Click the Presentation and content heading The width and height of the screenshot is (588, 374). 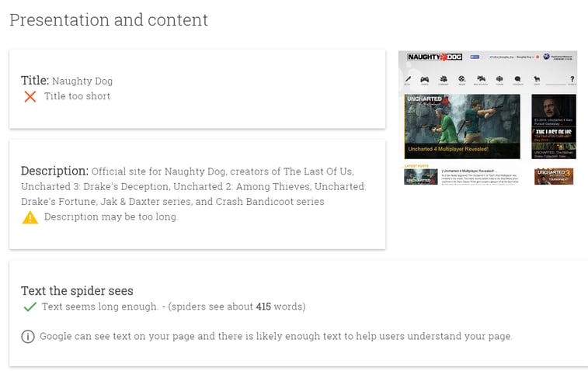(109, 20)
